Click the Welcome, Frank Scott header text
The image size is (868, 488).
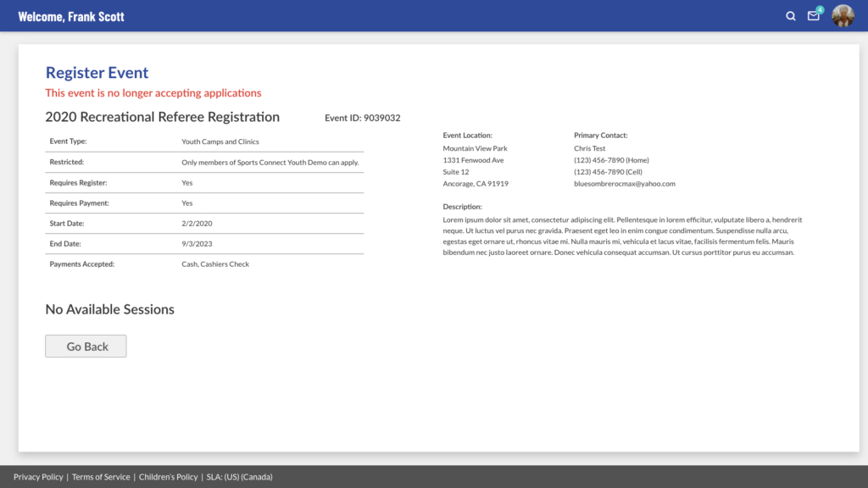pyautogui.click(x=71, y=16)
